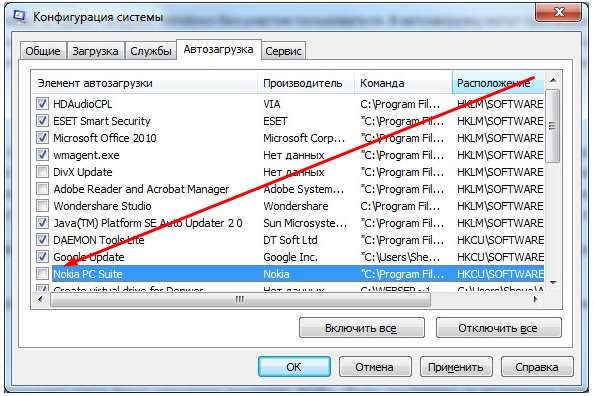594x396 pixels.
Task: Click the VIA manufacturer cell
Action: (272, 103)
